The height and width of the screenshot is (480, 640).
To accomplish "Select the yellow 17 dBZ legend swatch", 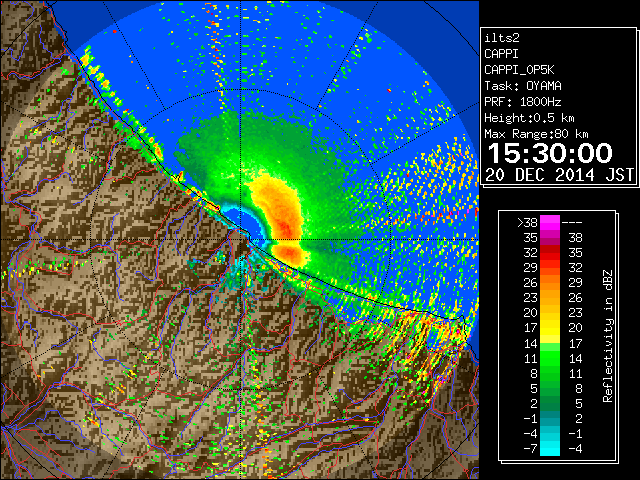I will point(550,328).
